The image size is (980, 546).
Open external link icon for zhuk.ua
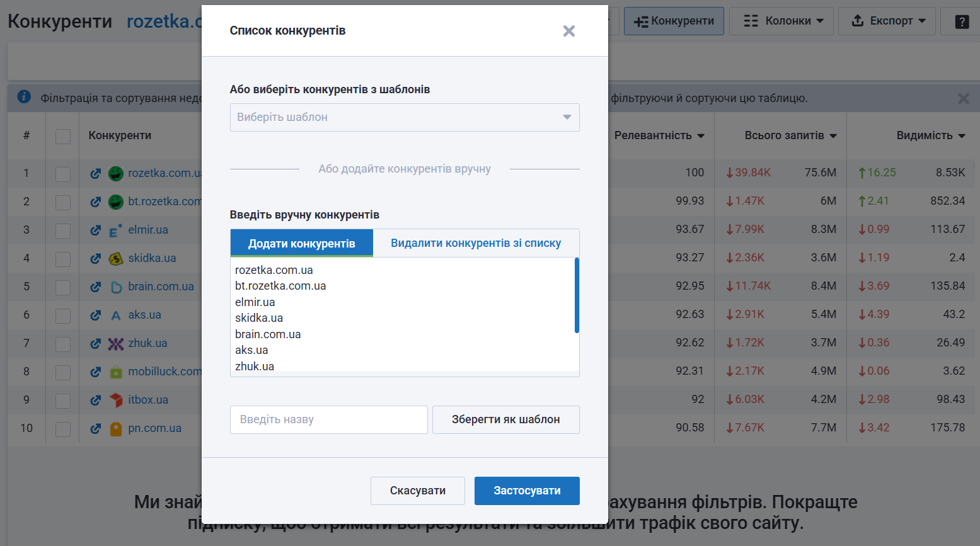tap(95, 344)
